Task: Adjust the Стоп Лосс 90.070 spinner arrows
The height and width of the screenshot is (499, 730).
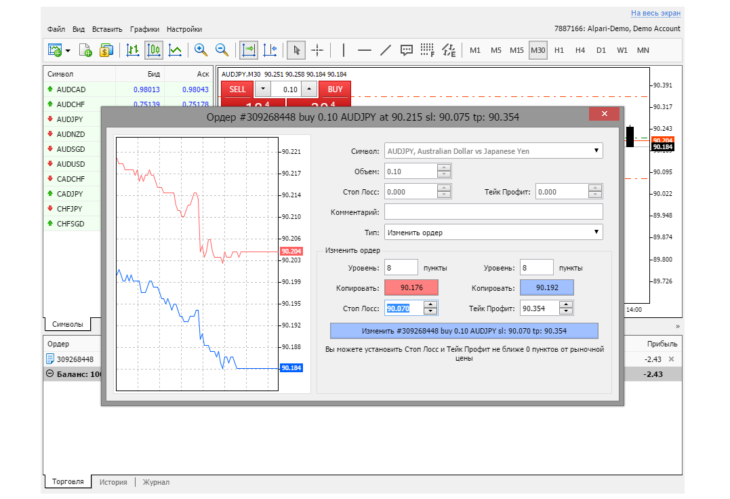Action: (431, 308)
